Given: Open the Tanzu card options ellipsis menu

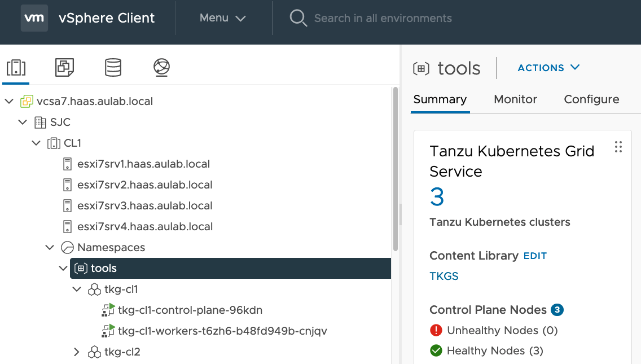Looking at the screenshot, I should point(618,147).
